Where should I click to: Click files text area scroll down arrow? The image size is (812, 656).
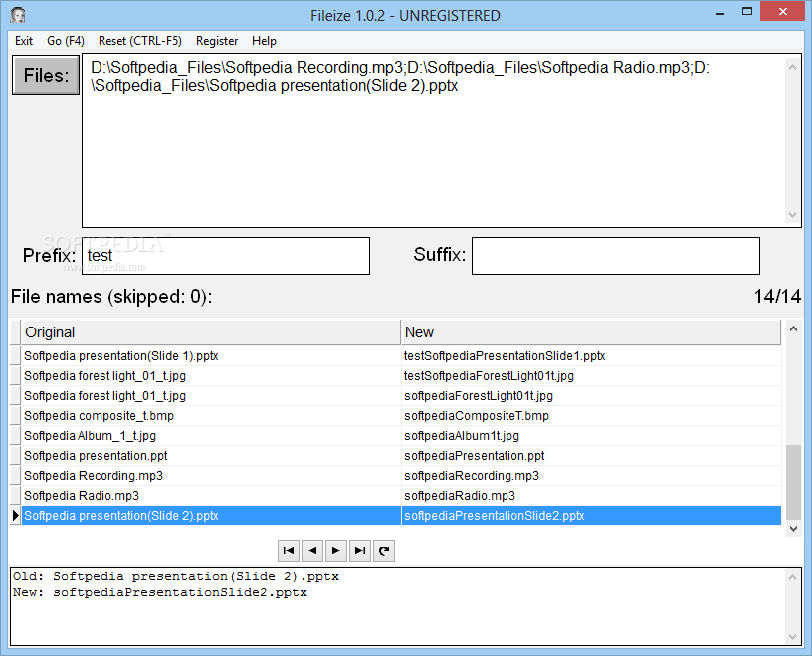(792, 215)
